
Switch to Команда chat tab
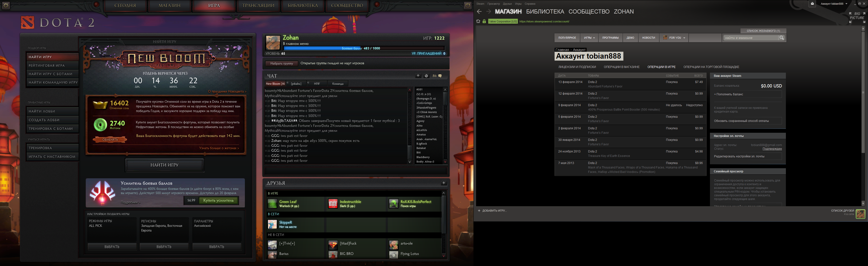pyautogui.click(x=338, y=83)
